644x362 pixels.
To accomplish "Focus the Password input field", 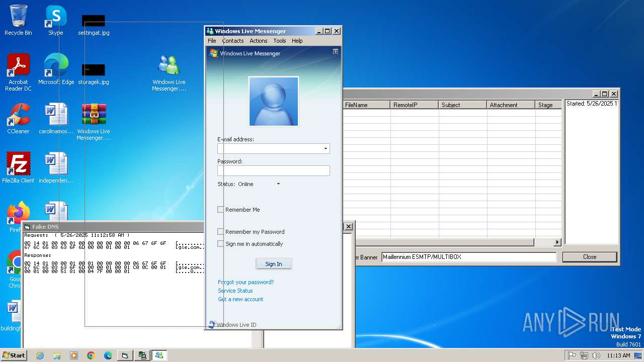I will coord(274,171).
